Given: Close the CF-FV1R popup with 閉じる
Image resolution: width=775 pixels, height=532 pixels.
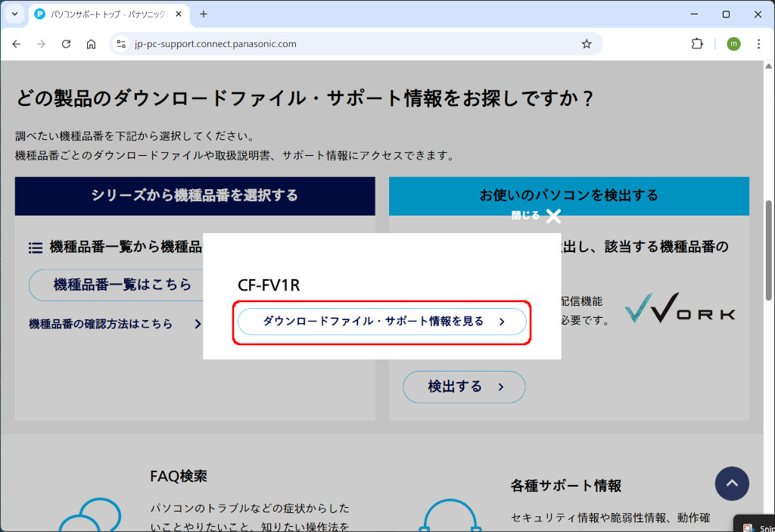Looking at the screenshot, I should (x=537, y=216).
